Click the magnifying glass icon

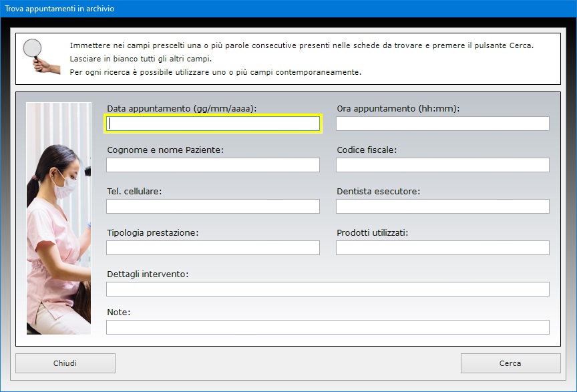tap(41, 55)
